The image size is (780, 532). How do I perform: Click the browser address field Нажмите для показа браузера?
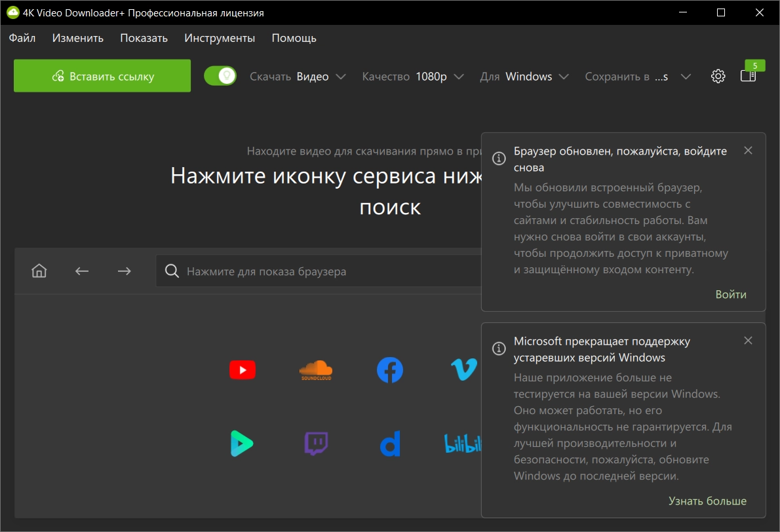click(x=319, y=271)
